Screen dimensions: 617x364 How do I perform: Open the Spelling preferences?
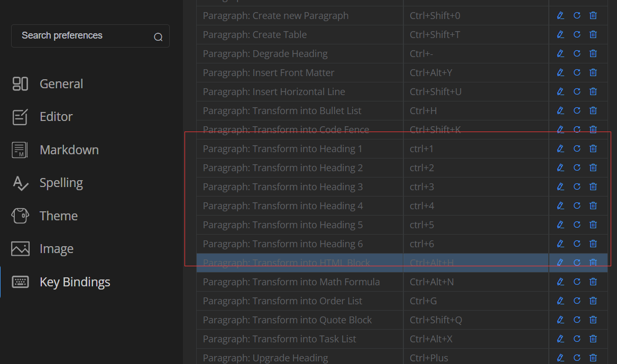61,182
